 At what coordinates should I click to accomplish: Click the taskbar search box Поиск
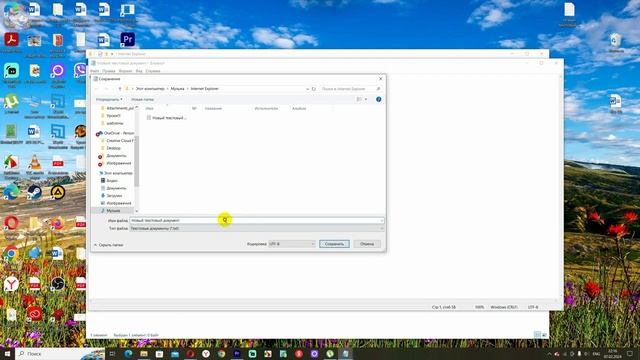tap(60, 353)
